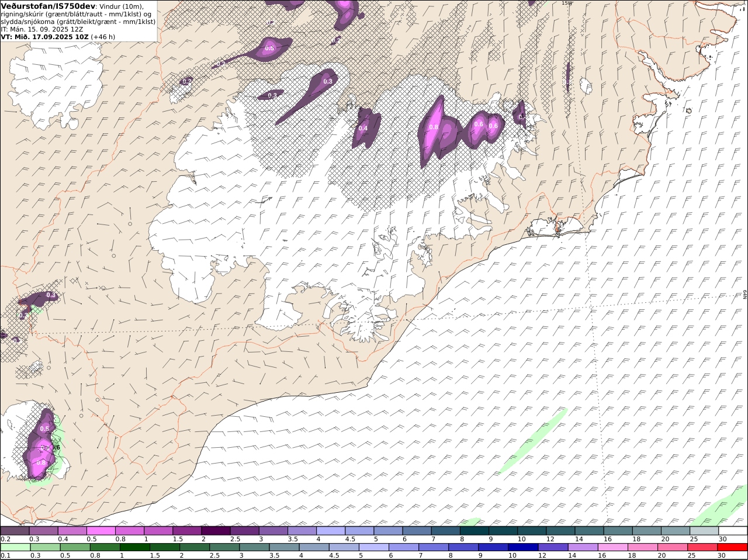Pick the light green 0.3 swatch in rain legend
Image resolution: width=748 pixels, height=560 pixels.
point(46,548)
